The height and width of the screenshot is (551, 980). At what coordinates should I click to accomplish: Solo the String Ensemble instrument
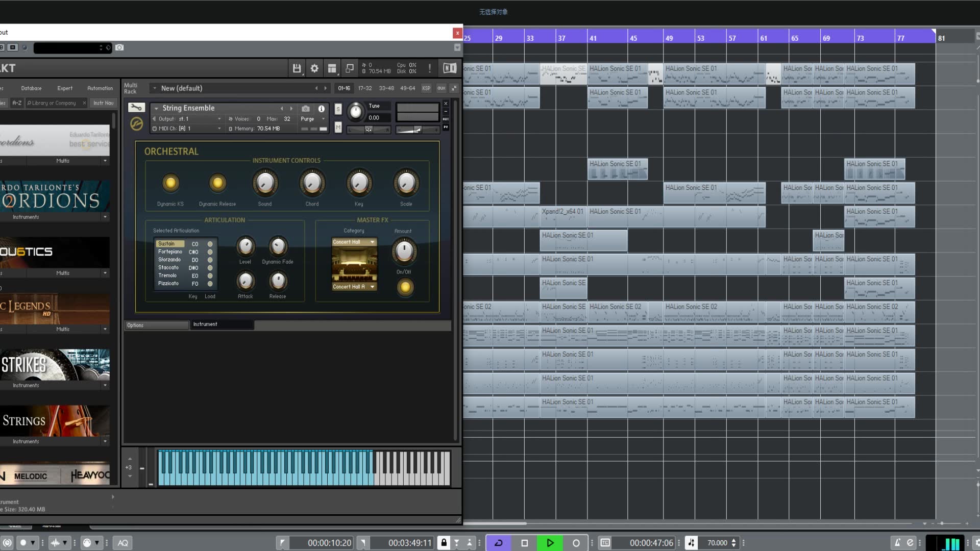338,109
